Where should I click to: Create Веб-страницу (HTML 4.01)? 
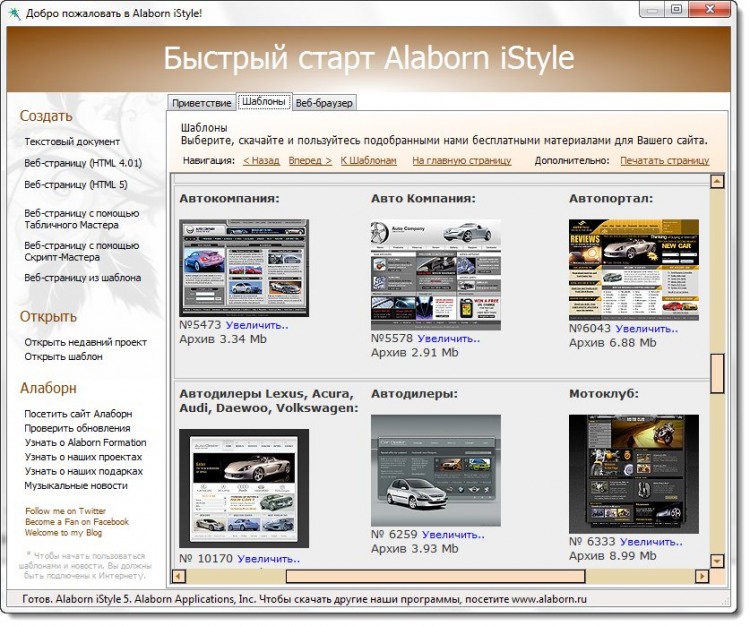(x=83, y=163)
